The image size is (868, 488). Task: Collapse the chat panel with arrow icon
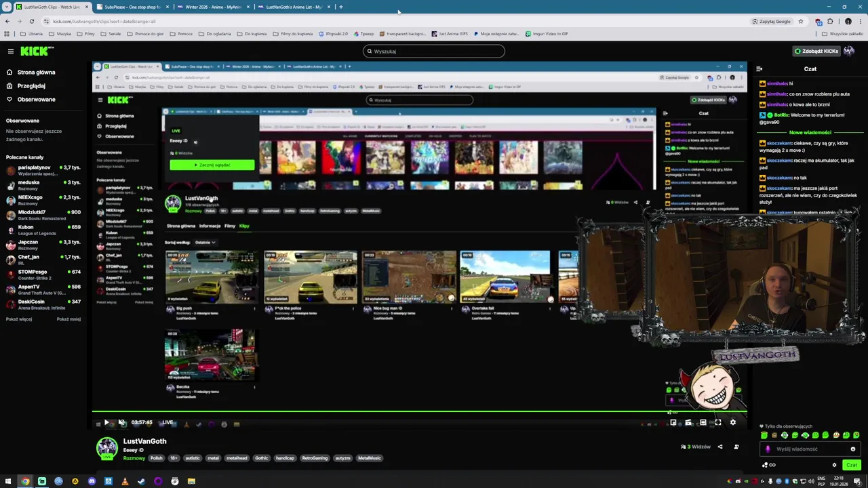point(759,68)
